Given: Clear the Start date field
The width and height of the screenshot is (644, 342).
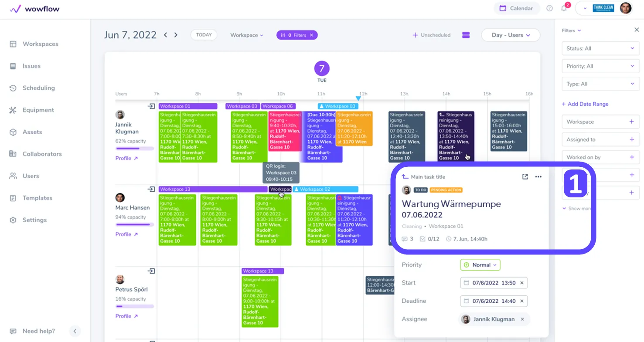Looking at the screenshot, I should coord(521,283).
